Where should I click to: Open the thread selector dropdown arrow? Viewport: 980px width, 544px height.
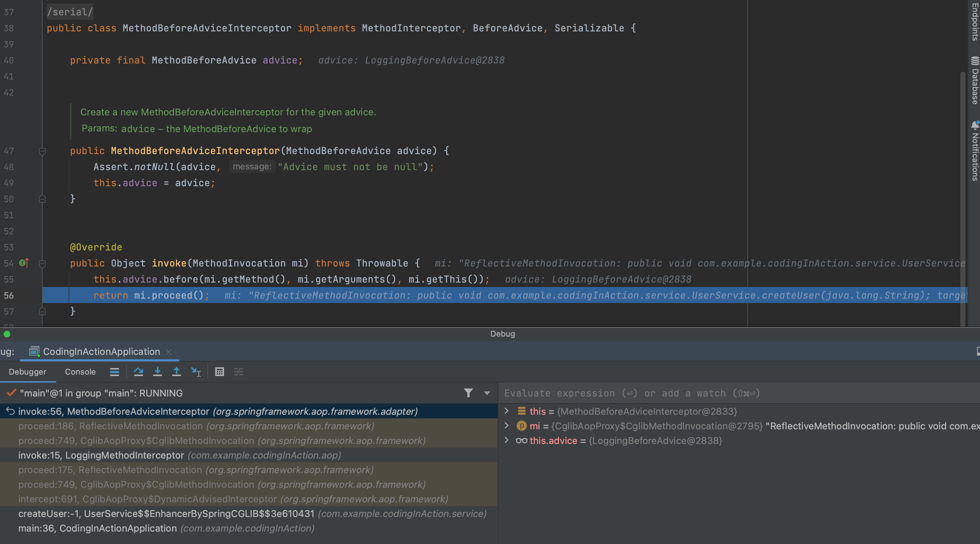point(487,393)
